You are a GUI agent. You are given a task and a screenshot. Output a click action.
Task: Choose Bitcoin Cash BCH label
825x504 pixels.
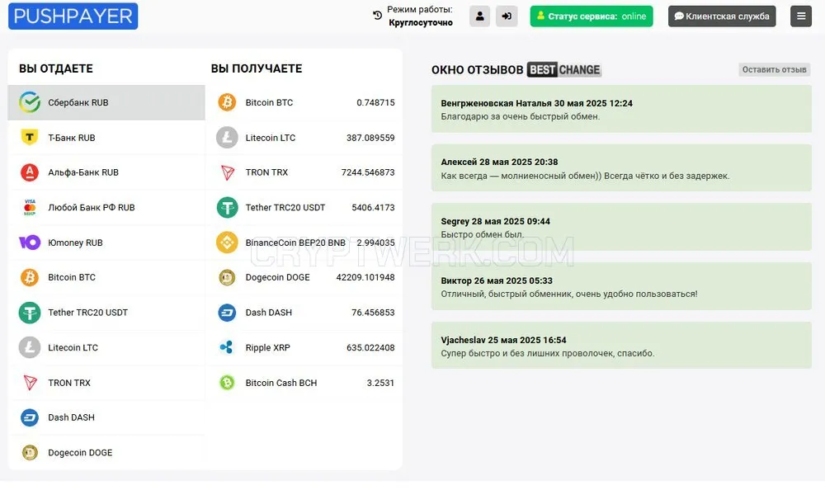[x=281, y=383]
